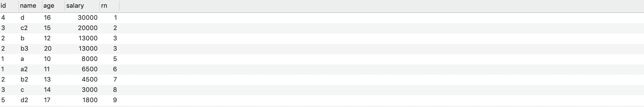Select the salary cell 4500

coord(89,80)
